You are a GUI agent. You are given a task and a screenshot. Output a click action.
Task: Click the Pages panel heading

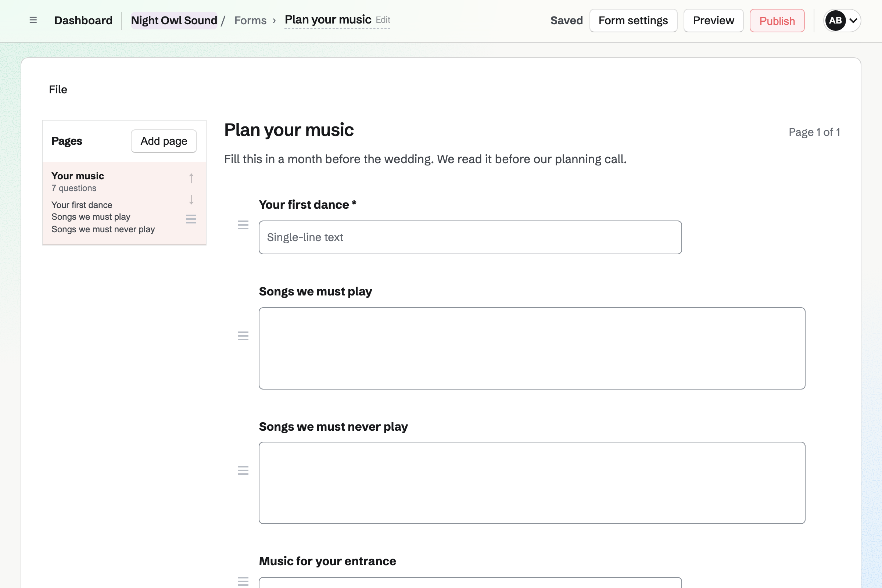(x=67, y=141)
